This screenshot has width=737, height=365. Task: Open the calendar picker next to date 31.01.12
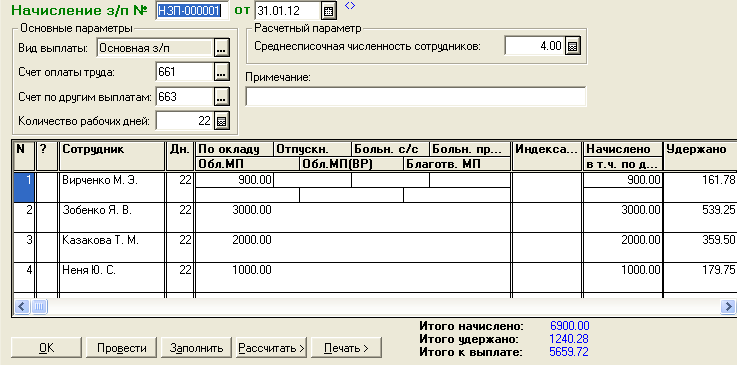(x=329, y=10)
